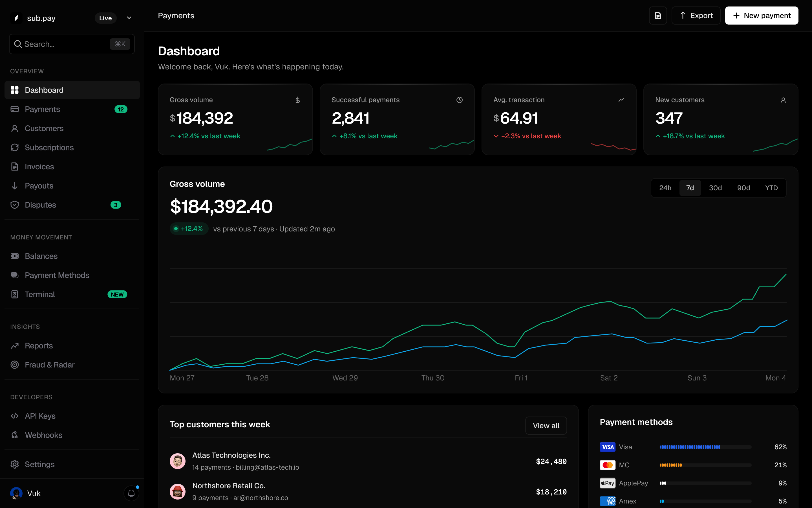Click the +12.4% change pill under chart total

189,229
